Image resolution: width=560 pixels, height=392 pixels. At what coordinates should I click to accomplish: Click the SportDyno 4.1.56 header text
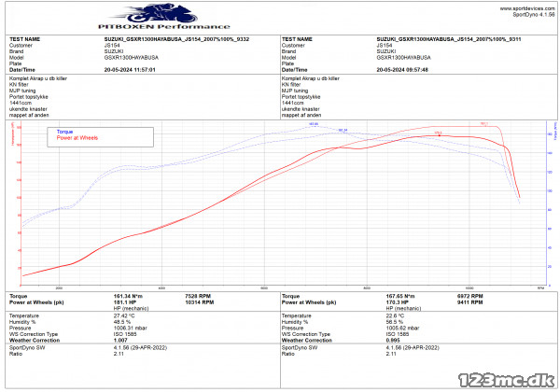[534, 15]
